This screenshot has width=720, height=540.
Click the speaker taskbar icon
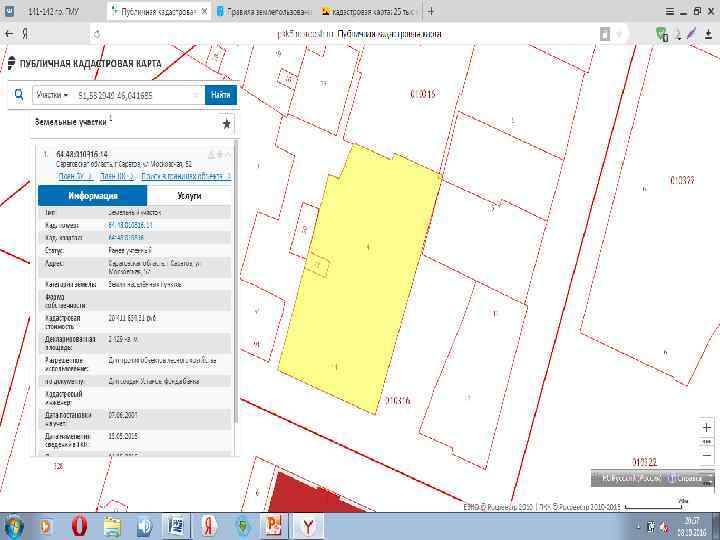coord(144,526)
